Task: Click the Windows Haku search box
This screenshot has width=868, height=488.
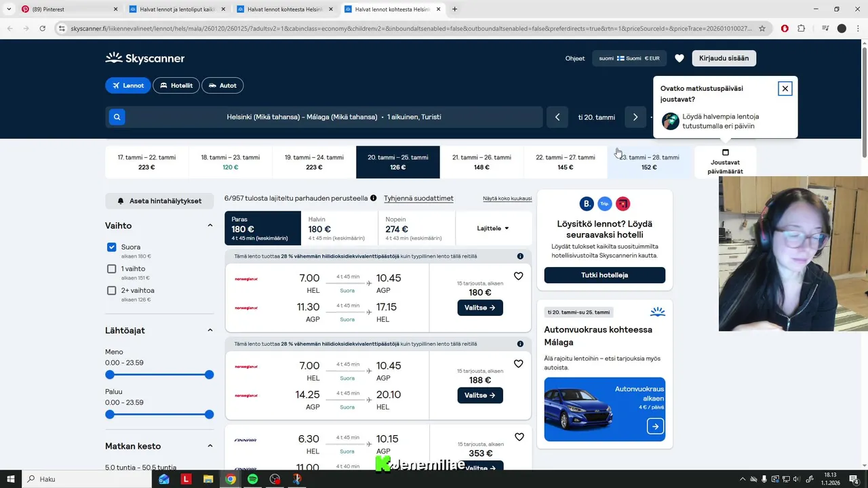Action: point(88,479)
